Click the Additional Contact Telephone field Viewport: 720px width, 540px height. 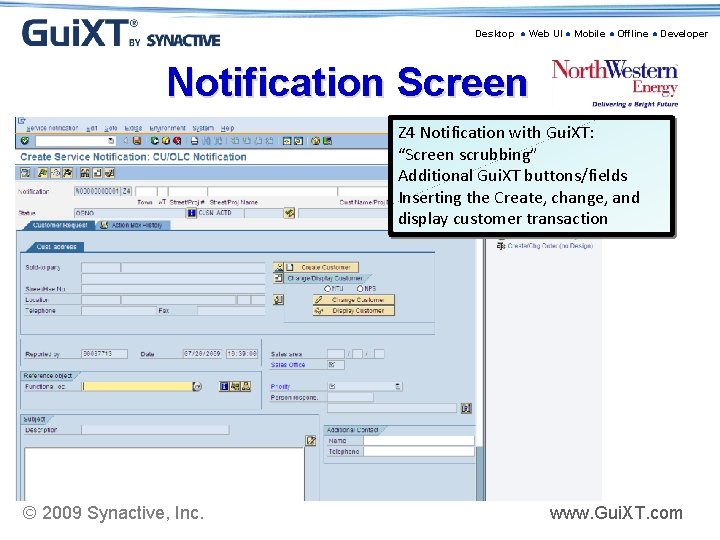(x=419, y=452)
